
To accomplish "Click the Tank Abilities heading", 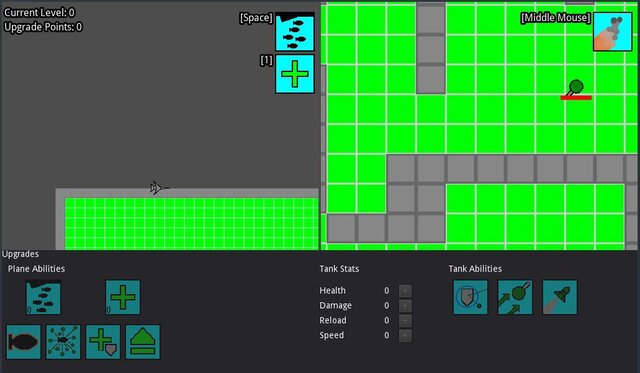I will (x=475, y=269).
